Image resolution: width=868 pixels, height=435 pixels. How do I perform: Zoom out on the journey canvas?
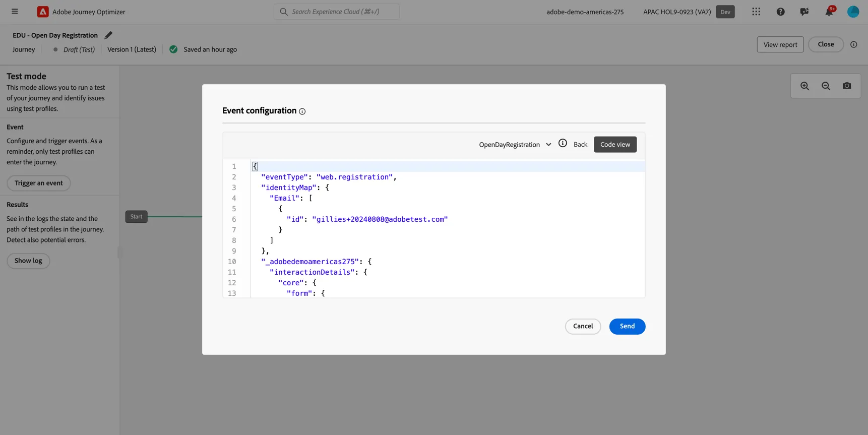pyautogui.click(x=826, y=86)
